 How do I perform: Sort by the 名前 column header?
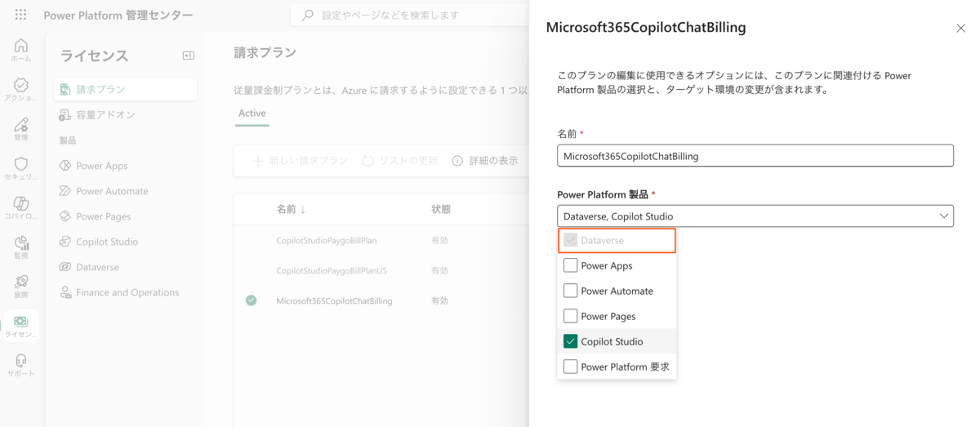[x=292, y=209]
